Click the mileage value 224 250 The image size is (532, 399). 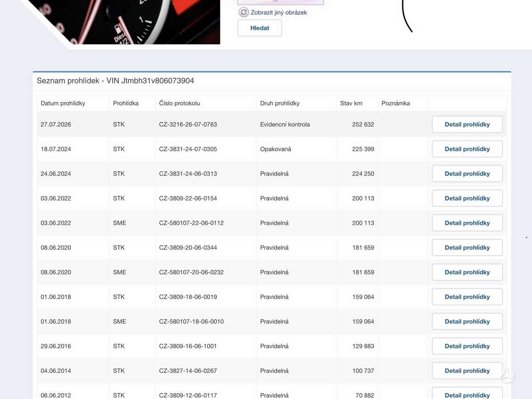(363, 174)
